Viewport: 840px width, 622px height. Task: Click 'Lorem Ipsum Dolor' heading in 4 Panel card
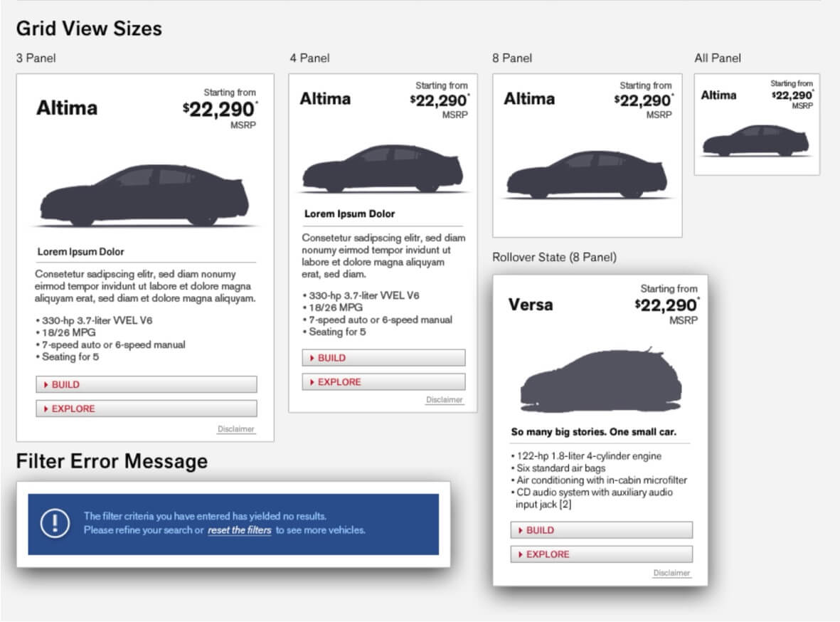tap(349, 214)
